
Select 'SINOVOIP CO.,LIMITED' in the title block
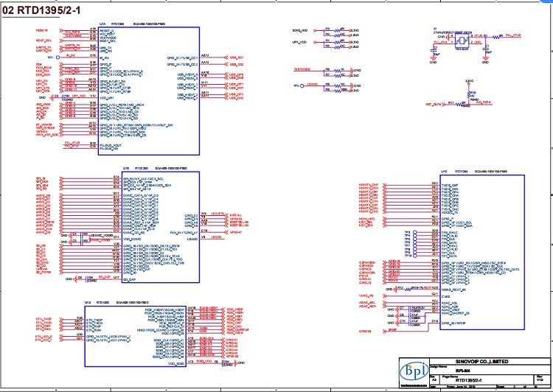[481, 362]
